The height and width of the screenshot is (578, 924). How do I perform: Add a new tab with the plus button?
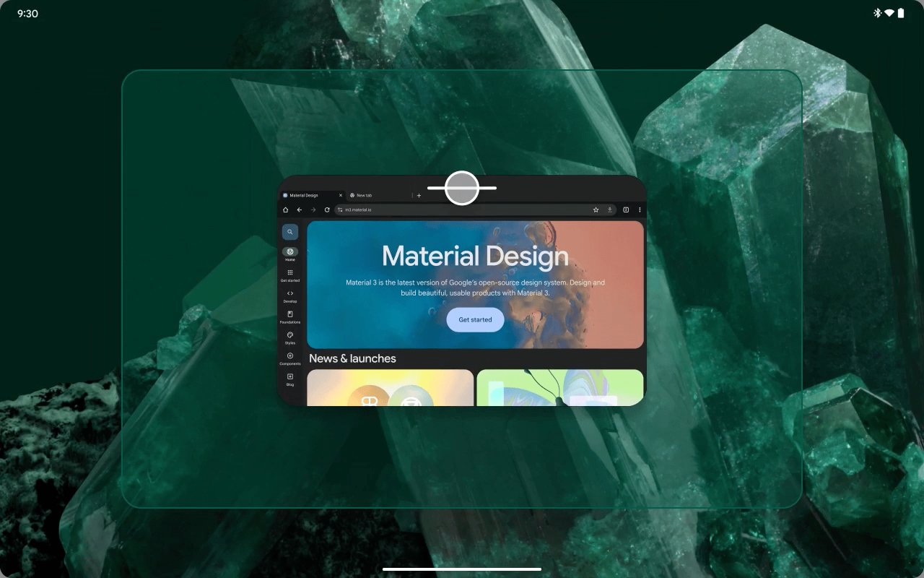tap(419, 195)
